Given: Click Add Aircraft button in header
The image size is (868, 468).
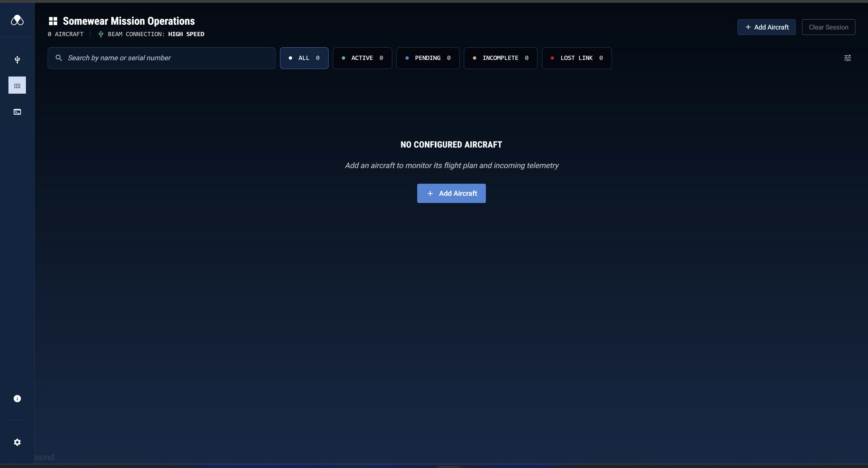Looking at the screenshot, I should tap(766, 27).
